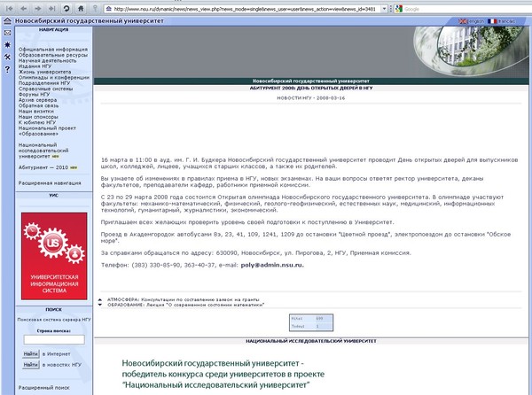Open Олимпиады и конференции link

point(54,77)
